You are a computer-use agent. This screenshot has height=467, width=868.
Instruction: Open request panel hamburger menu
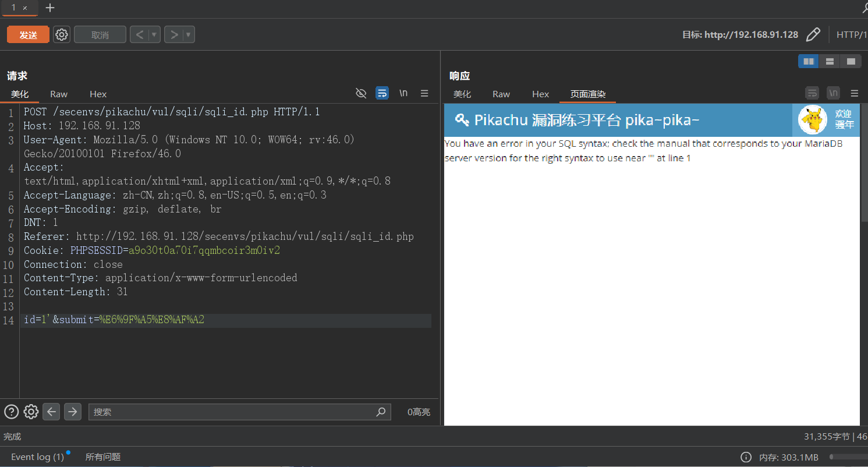pyautogui.click(x=424, y=93)
